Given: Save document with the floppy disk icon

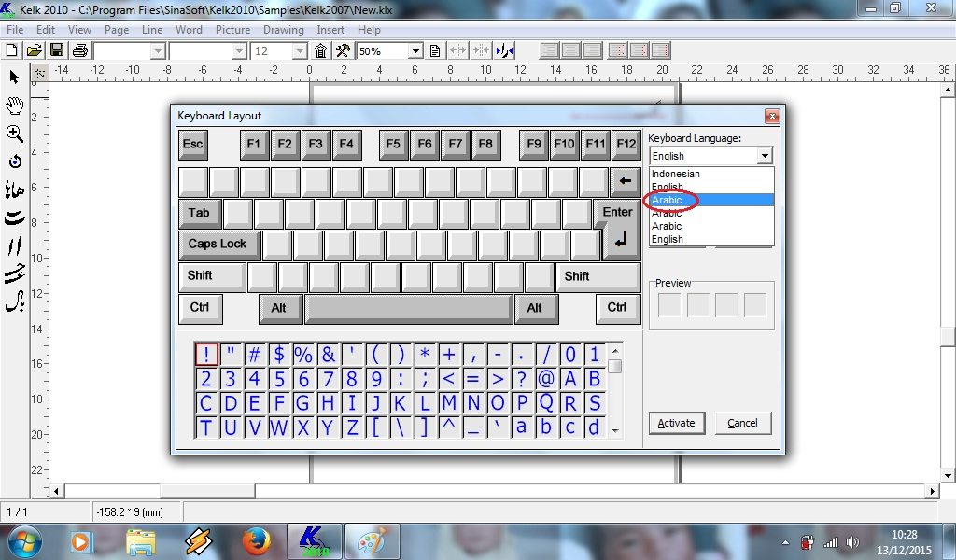Looking at the screenshot, I should 57,50.
